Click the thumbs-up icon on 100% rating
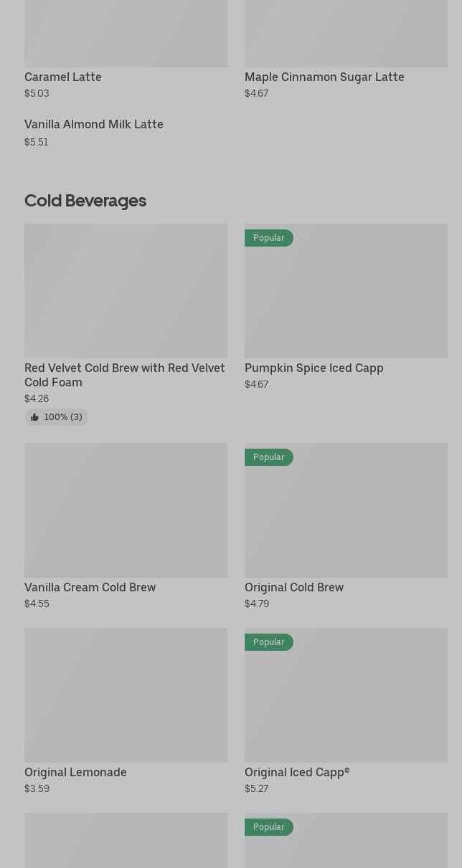Screen dimensions: 462x868 pyautogui.click(x=34, y=417)
